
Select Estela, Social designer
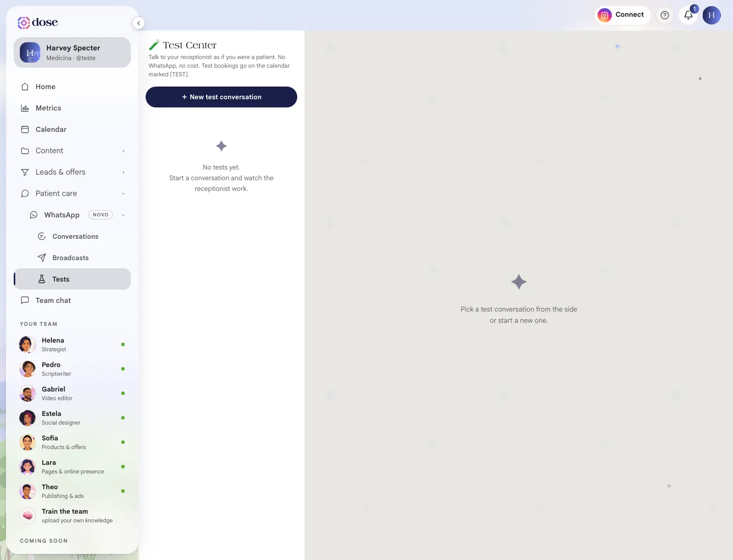[72, 418]
